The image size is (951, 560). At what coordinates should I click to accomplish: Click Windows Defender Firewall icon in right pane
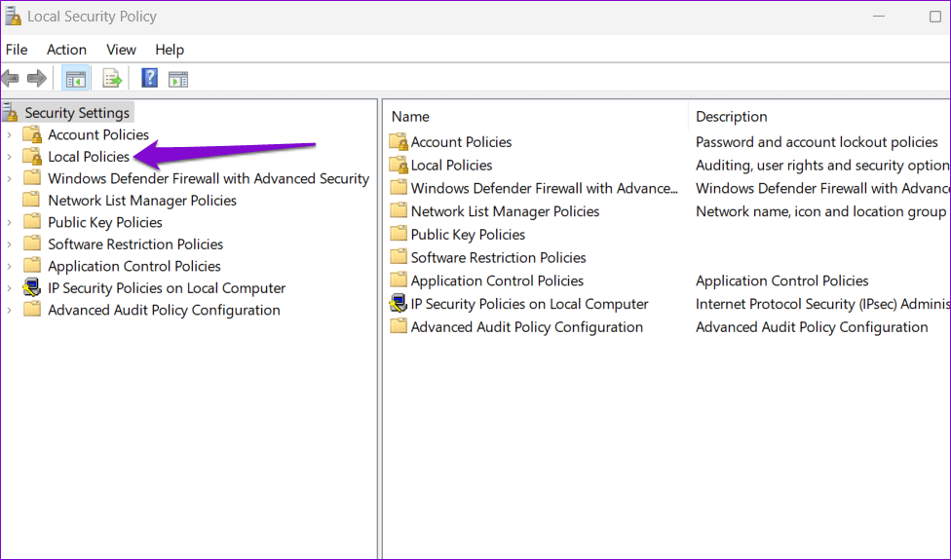coord(399,187)
